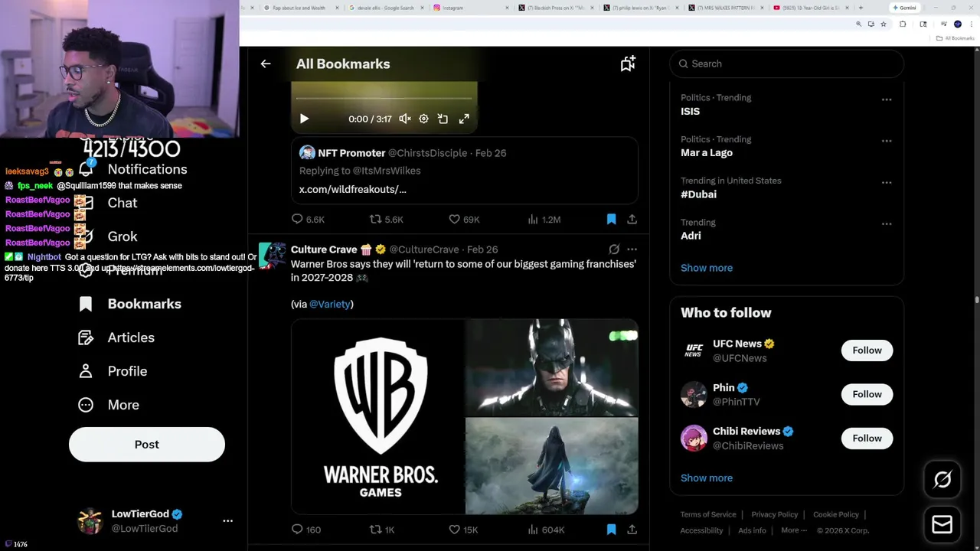Open the Grok floating button

[x=942, y=480]
